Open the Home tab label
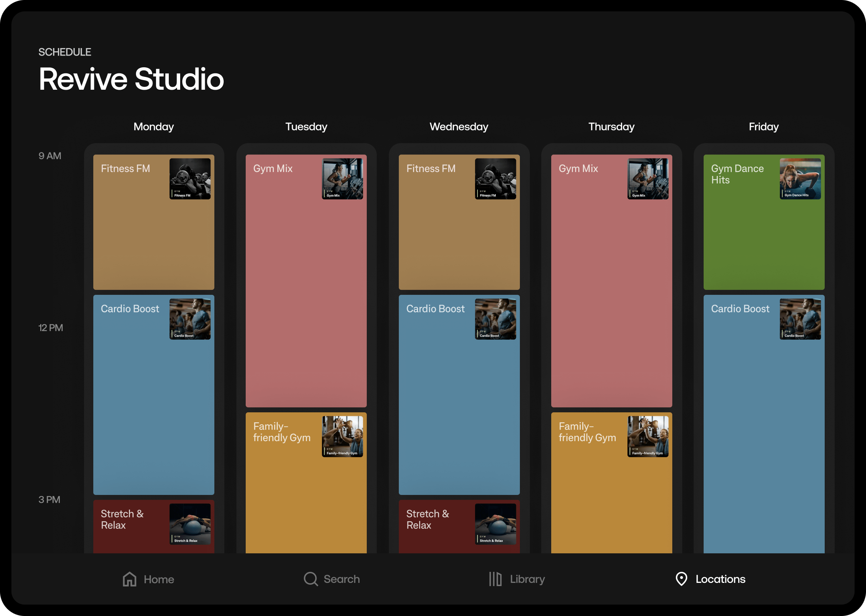866x616 pixels. click(x=158, y=579)
